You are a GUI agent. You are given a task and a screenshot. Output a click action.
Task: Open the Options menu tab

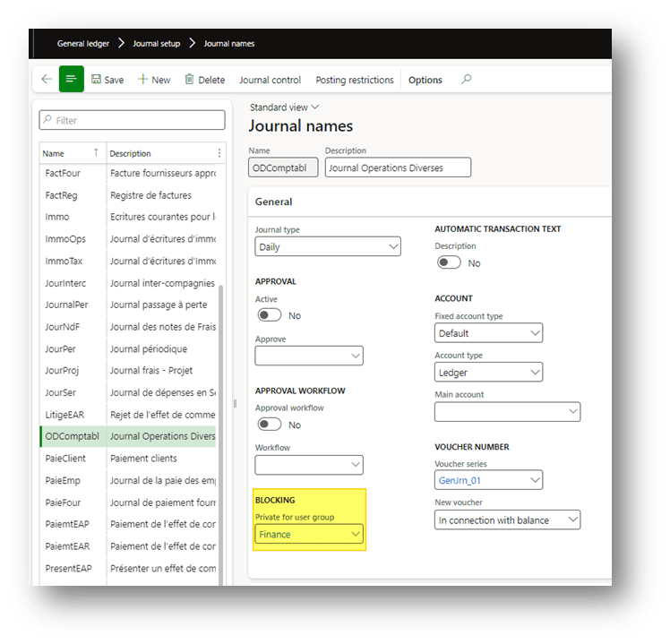[425, 80]
